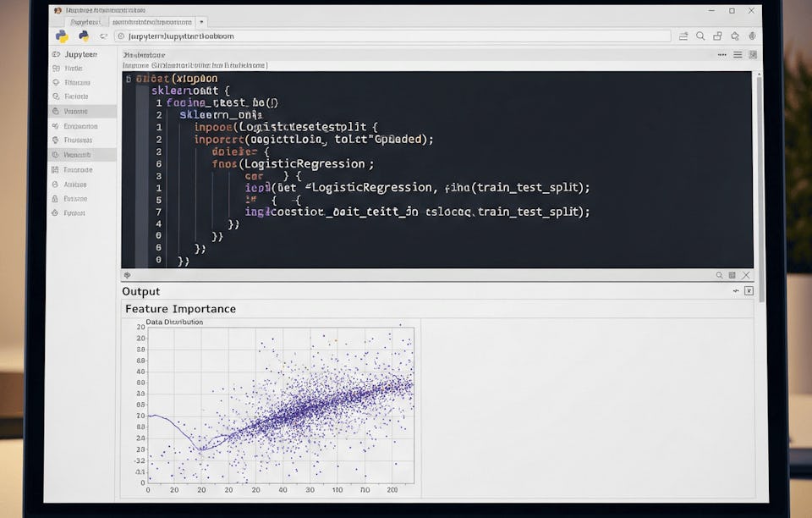Click the collapse arrow icon right of Output header

coord(736,291)
